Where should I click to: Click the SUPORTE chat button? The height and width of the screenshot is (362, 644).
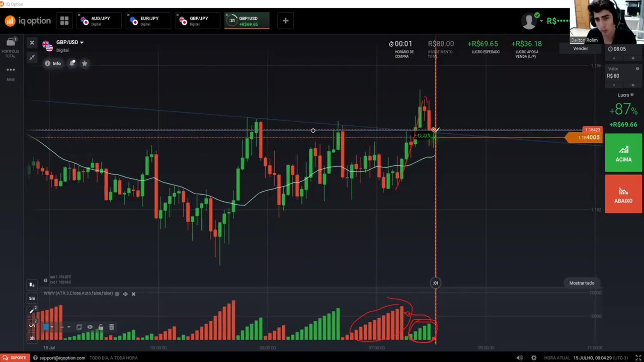click(x=15, y=357)
